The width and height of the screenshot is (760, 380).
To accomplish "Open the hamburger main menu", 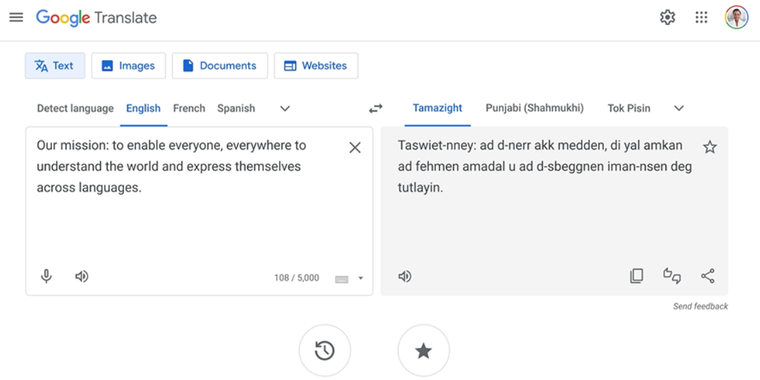I will 16,17.
